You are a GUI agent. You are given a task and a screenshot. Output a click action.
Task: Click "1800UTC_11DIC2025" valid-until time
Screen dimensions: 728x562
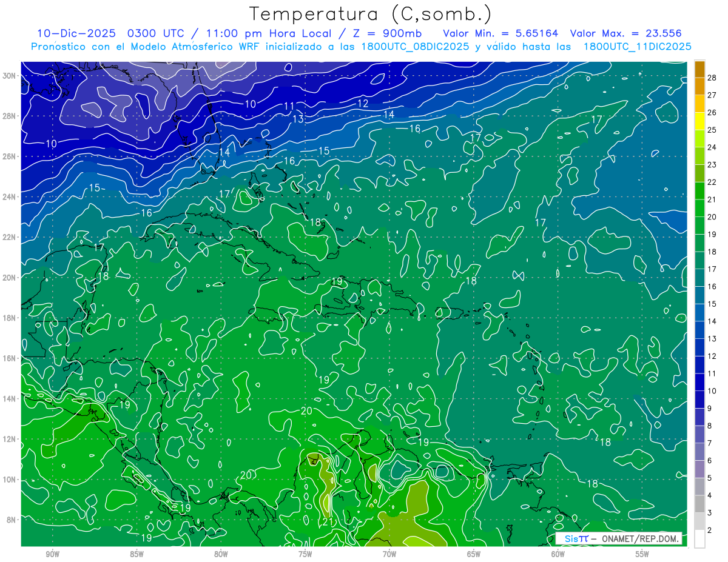638,47
